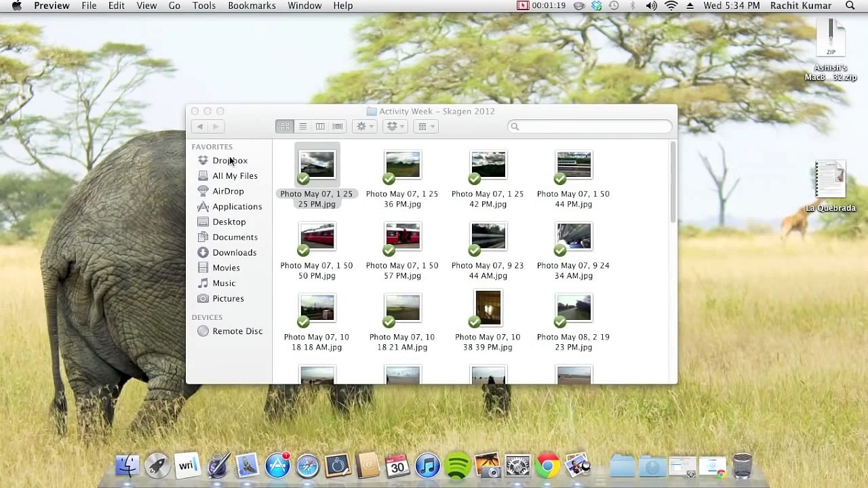
Task: Go back with Finder back arrow
Action: pyautogui.click(x=199, y=126)
